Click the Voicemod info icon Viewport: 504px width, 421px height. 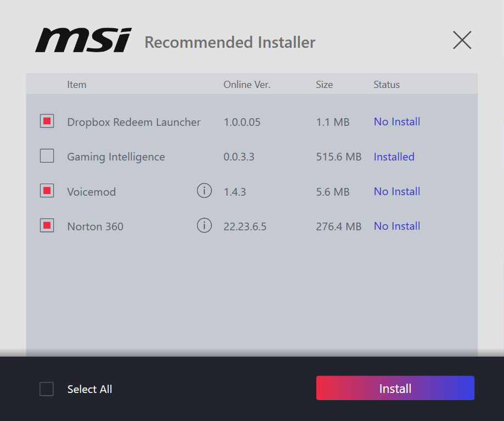[x=204, y=191]
